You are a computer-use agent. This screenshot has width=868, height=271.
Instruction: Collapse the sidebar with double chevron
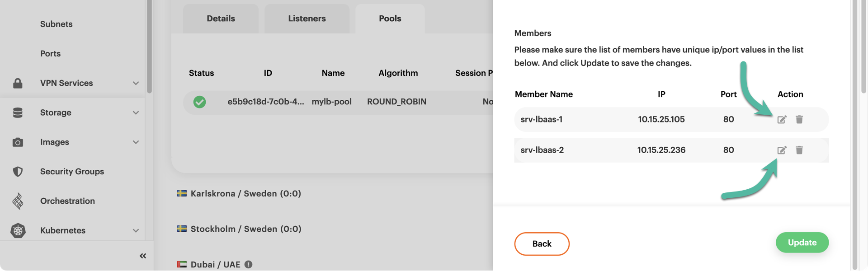tap(143, 256)
